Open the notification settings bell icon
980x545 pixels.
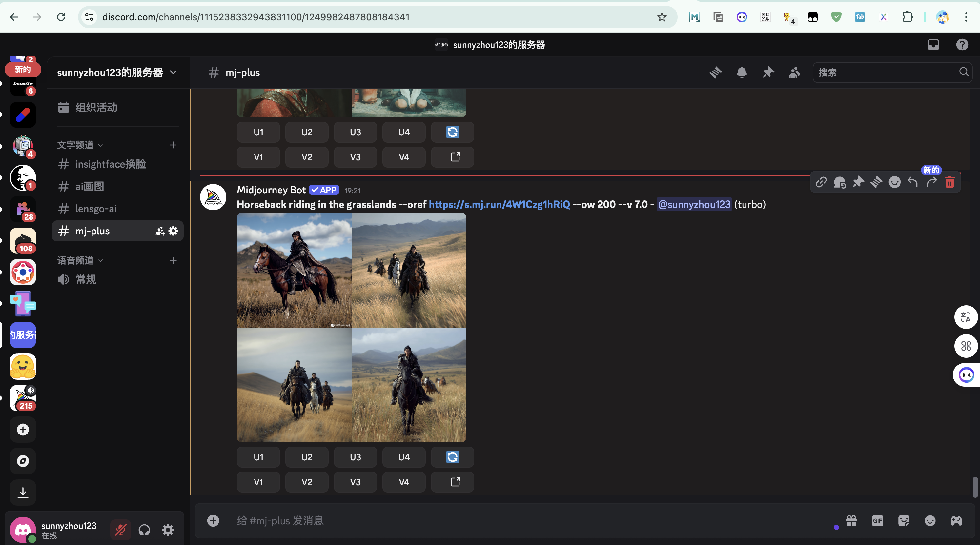742,72
